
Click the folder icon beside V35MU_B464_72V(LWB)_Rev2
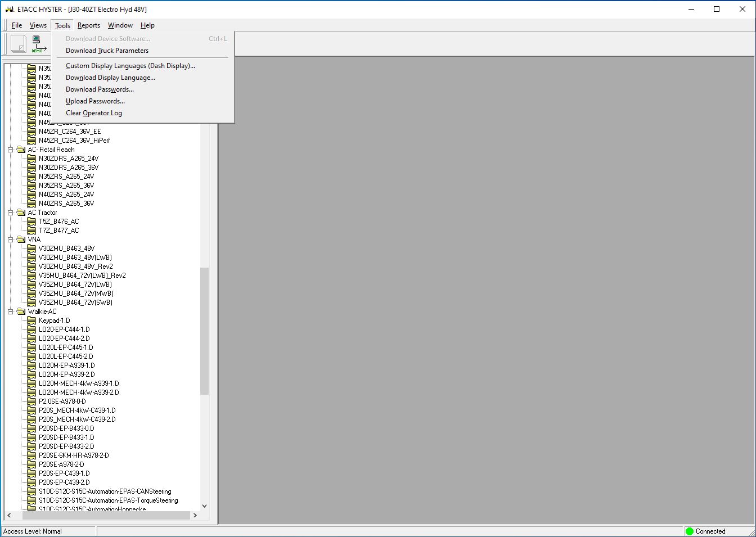(x=32, y=276)
